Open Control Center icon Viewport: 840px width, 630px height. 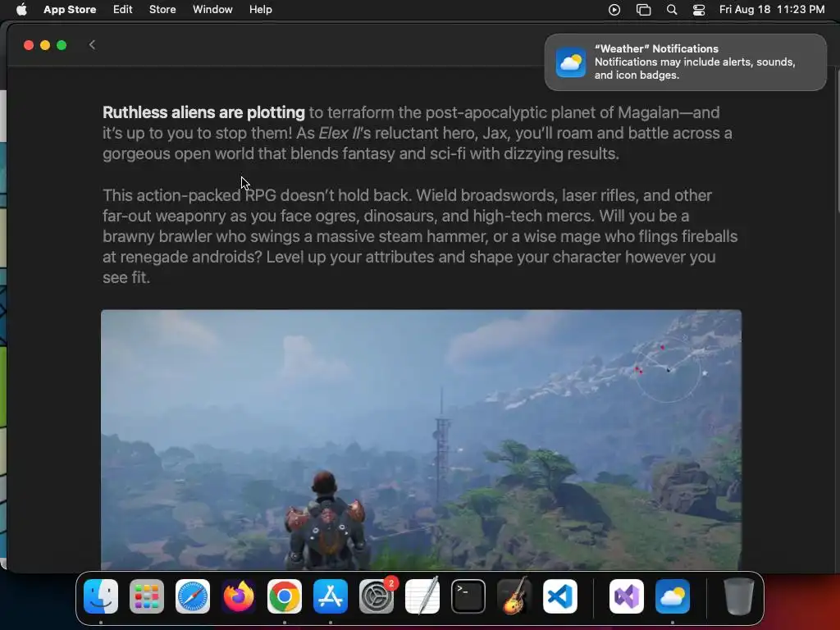pyautogui.click(x=699, y=10)
